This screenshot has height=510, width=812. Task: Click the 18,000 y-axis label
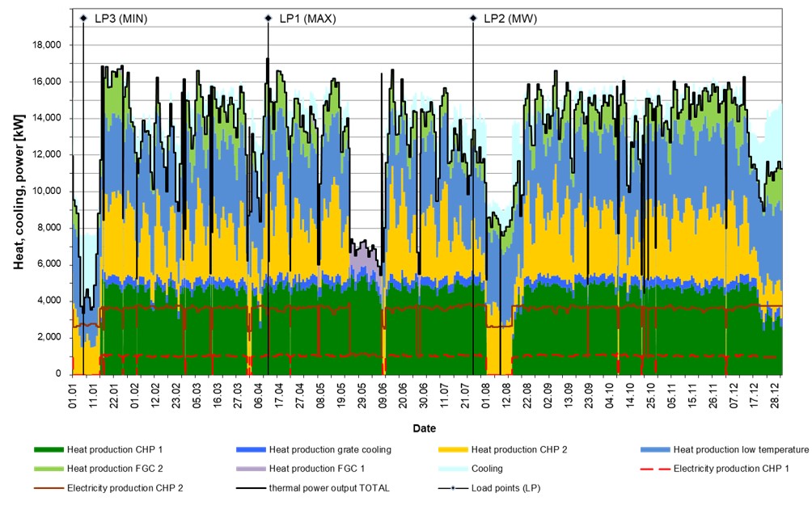tap(47, 45)
